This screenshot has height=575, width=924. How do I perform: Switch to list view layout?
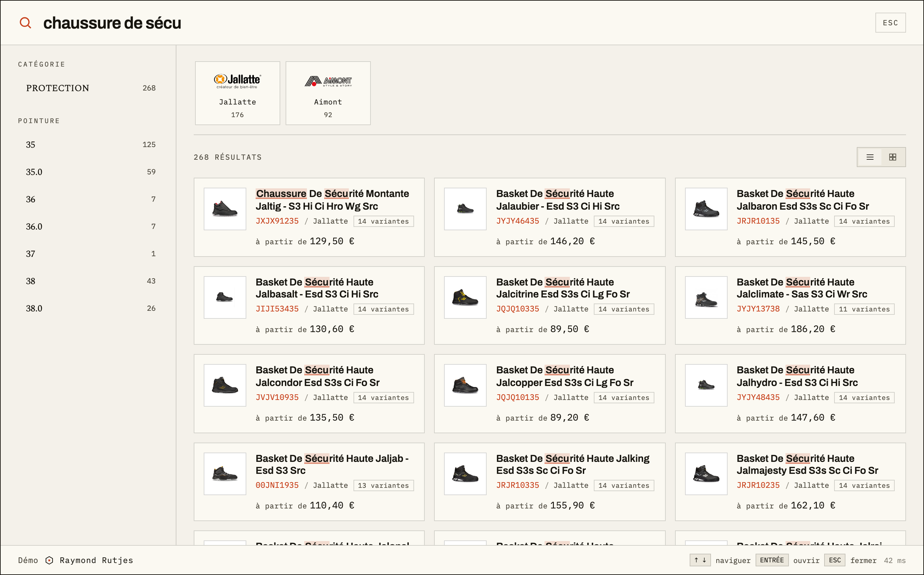870,157
